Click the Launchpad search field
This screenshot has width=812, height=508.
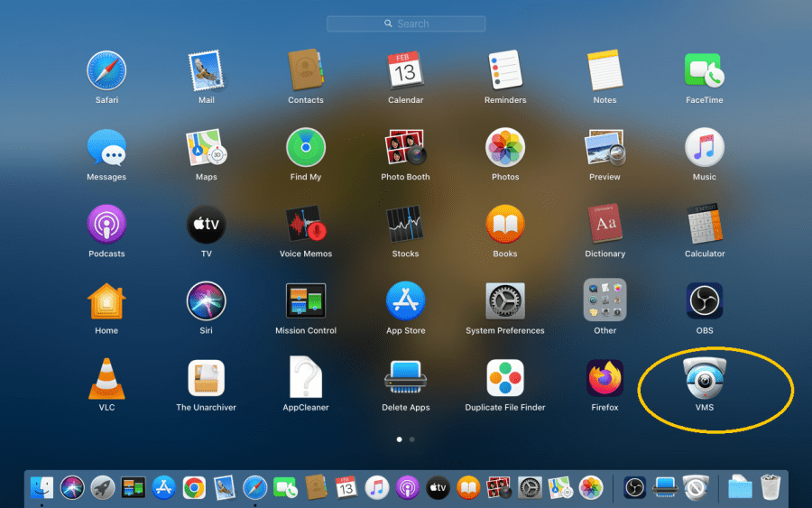point(406,24)
